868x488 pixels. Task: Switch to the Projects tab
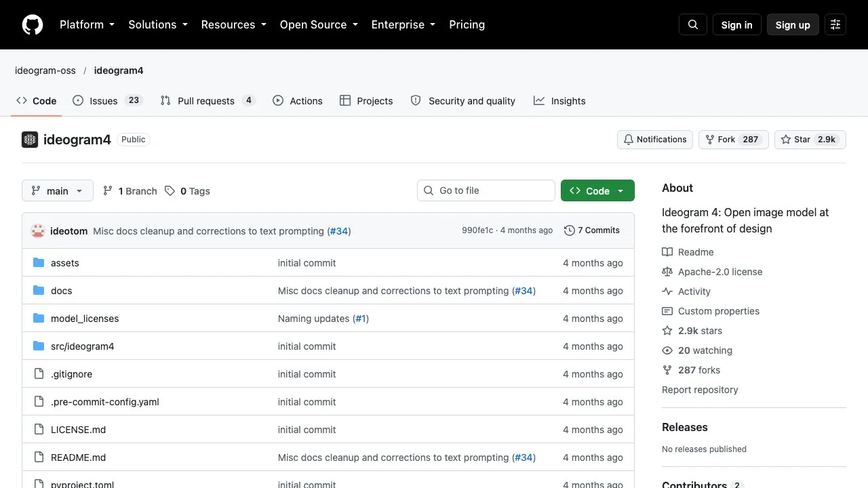(366, 101)
